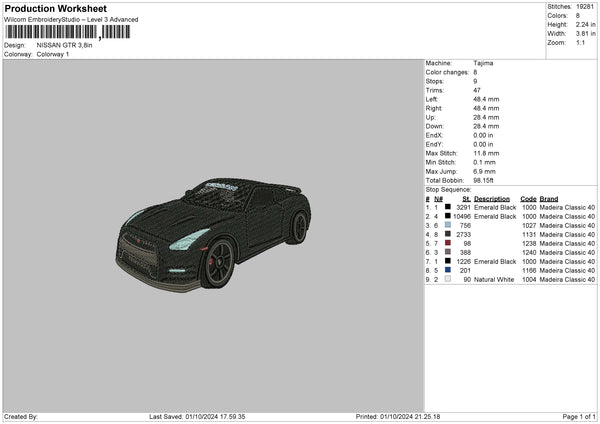The width and height of the screenshot is (600, 424).
Task: Click the black swatch beside stitch count 10496
Action: [x=447, y=216]
